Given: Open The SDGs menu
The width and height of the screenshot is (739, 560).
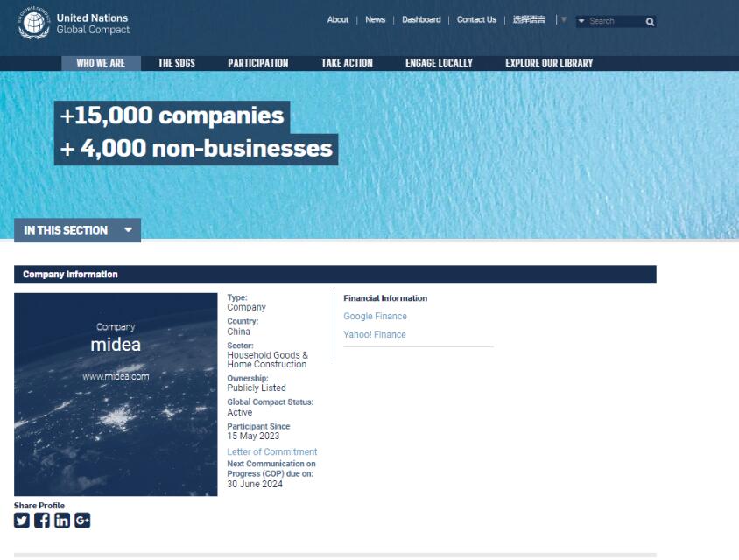Looking at the screenshot, I should pyautogui.click(x=176, y=64).
